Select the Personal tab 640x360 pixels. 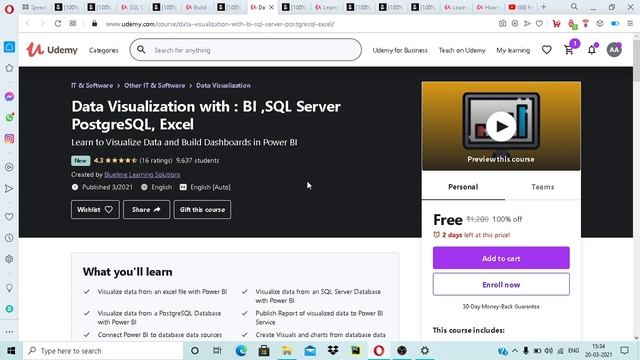(463, 187)
